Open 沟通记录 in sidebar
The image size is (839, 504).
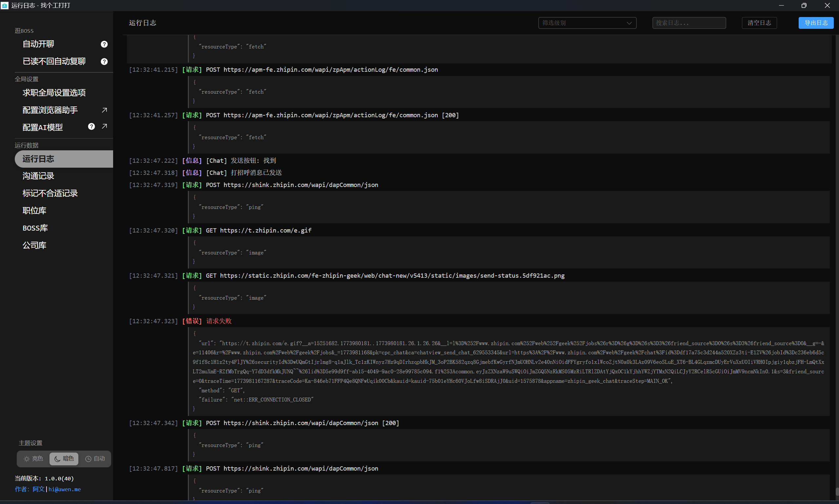point(38,176)
